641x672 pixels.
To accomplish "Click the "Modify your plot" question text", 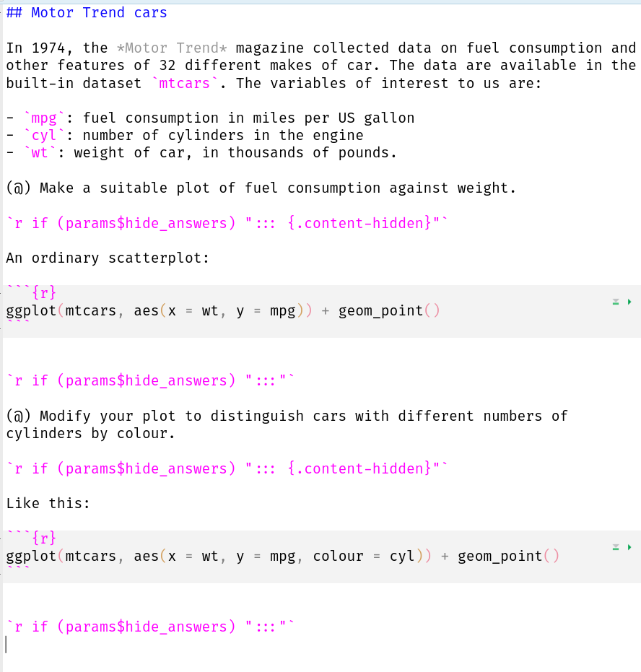I will pyautogui.click(x=289, y=416).
